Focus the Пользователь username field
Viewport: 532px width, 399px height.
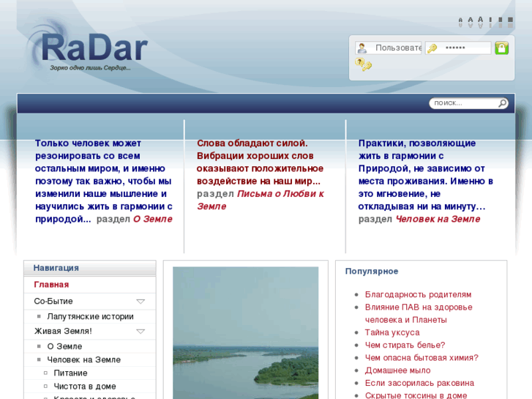coord(389,48)
